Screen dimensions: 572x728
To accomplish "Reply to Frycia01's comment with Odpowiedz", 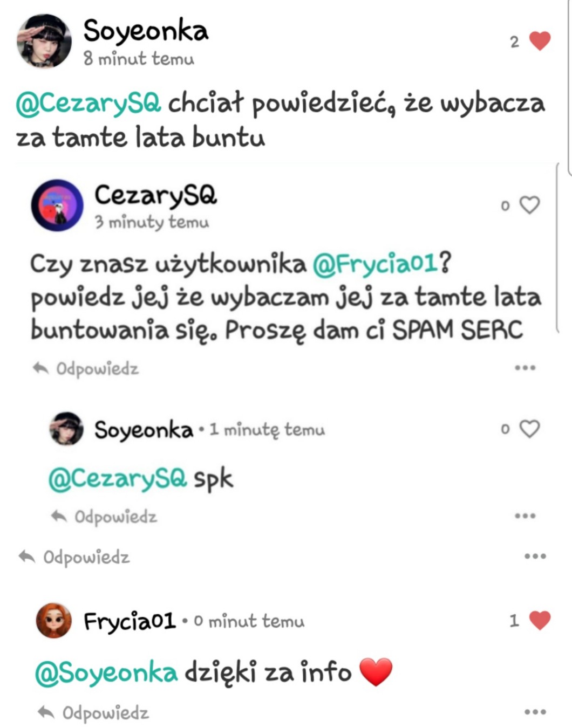I will 93,712.
